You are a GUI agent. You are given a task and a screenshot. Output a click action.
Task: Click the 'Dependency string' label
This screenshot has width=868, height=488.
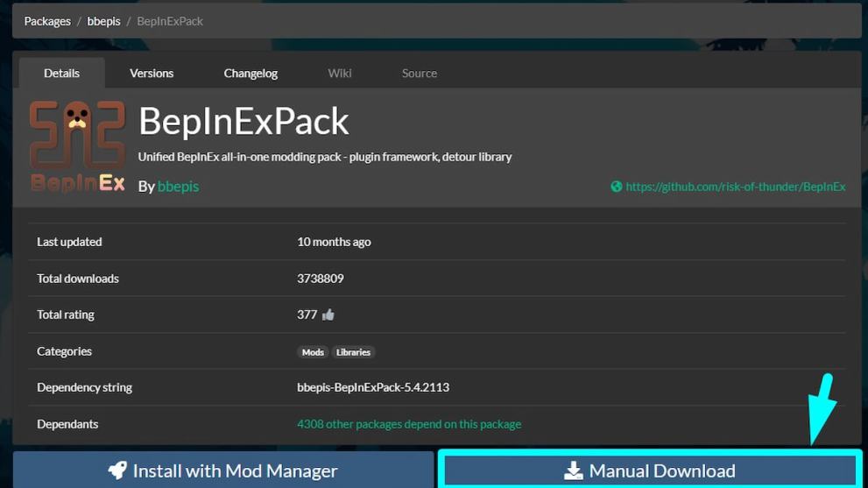coord(84,387)
